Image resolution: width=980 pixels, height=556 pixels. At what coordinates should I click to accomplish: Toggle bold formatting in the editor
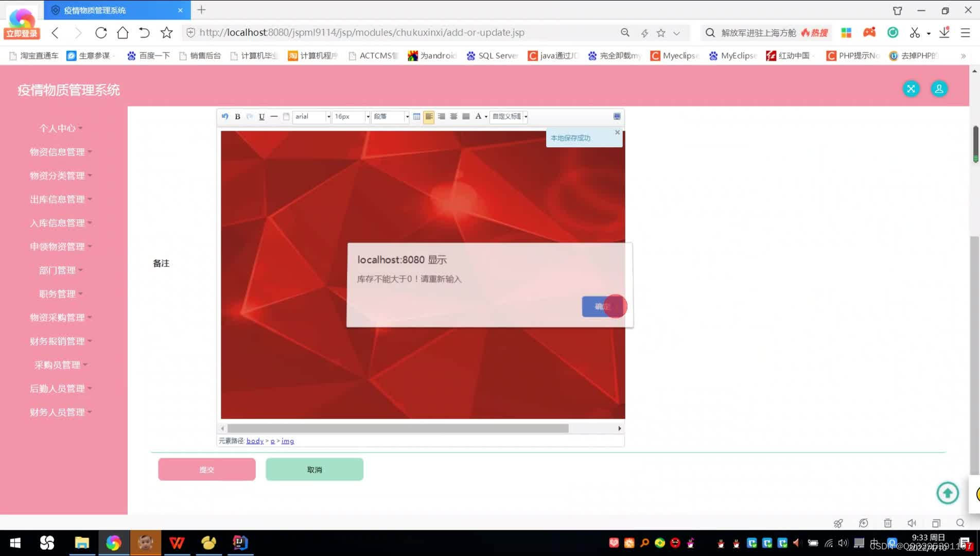click(237, 116)
